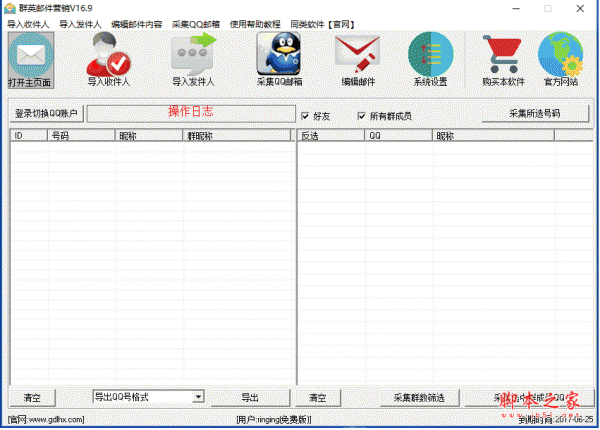Open the 使用帮助教程 menu
This screenshot has width=600, height=430.
pyautogui.click(x=255, y=24)
